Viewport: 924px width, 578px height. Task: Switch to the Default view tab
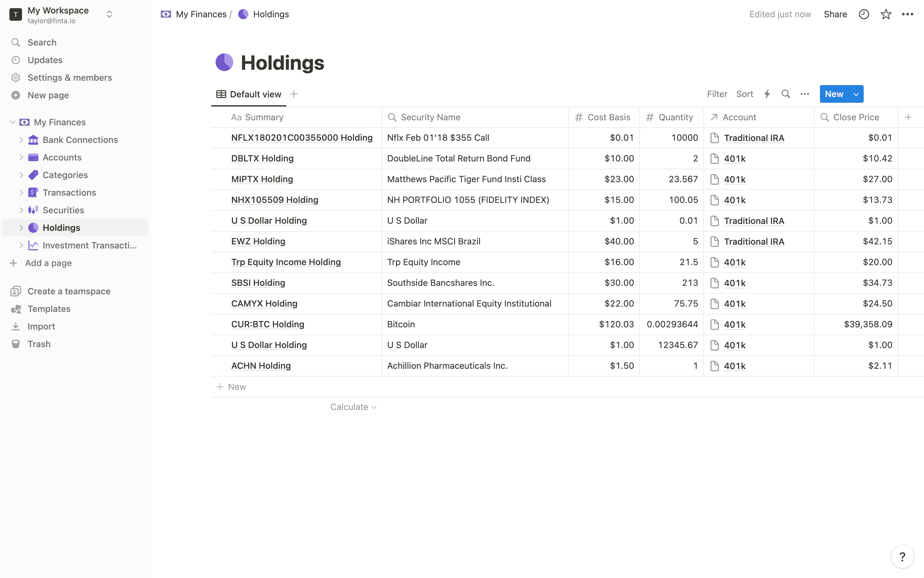pos(249,94)
